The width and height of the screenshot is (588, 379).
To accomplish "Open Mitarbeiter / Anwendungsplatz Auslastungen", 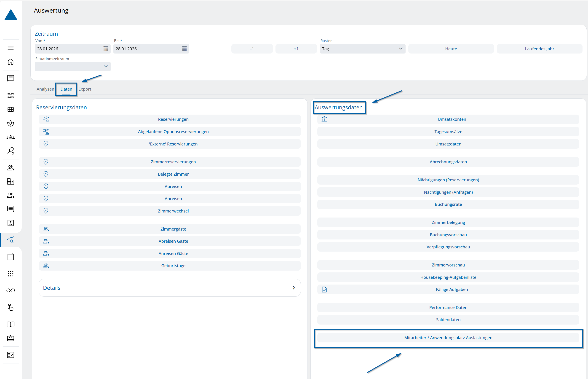I will point(448,338).
